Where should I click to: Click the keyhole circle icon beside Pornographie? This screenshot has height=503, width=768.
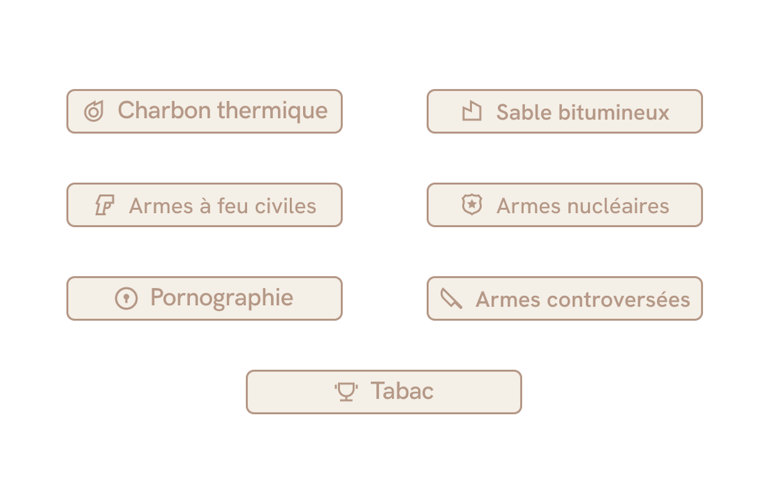(x=126, y=298)
